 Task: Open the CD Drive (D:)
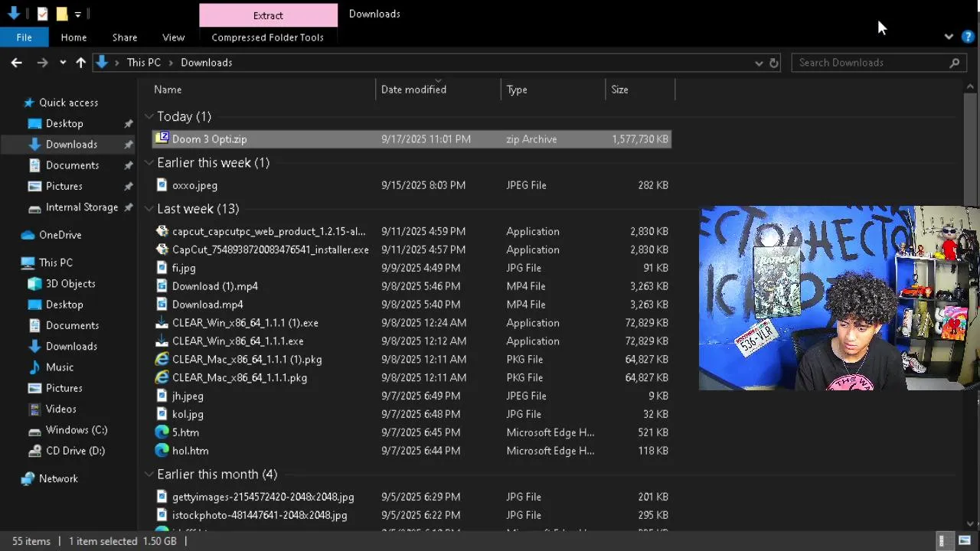(x=75, y=451)
